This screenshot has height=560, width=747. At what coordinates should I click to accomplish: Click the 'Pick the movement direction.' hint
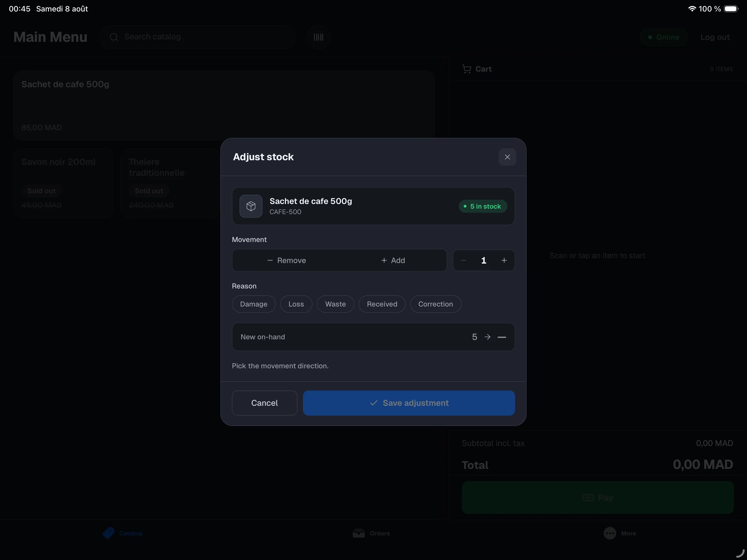280,366
